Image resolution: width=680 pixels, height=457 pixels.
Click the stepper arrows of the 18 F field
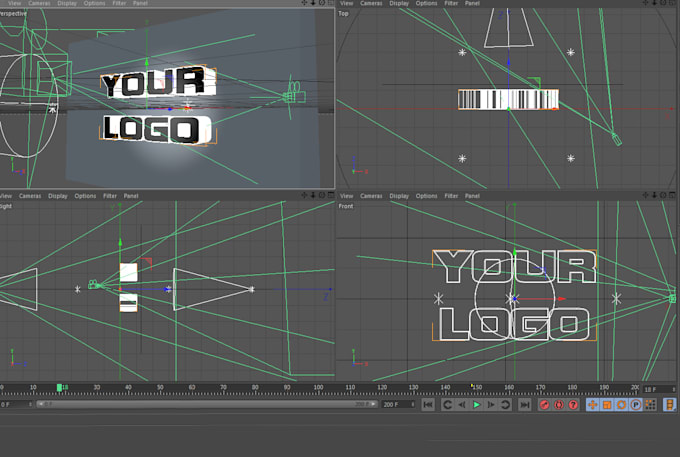tap(673, 389)
